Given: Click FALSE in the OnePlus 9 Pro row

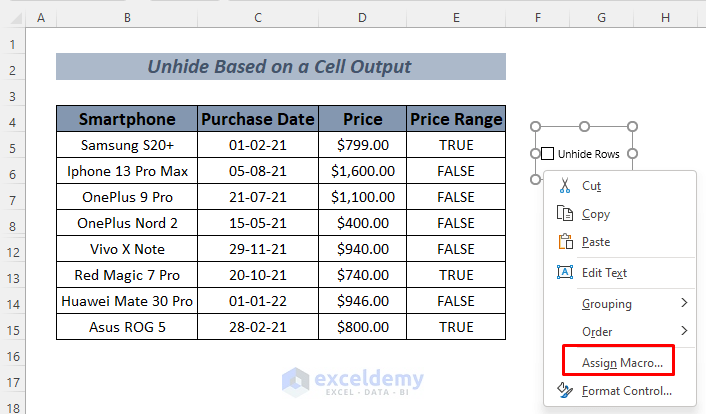Looking at the screenshot, I should coord(456,197).
